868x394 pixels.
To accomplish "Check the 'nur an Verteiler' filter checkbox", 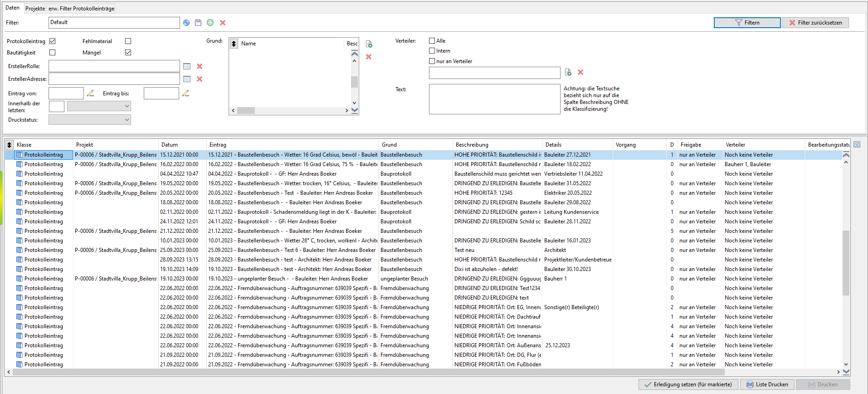I will click(432, 61).
